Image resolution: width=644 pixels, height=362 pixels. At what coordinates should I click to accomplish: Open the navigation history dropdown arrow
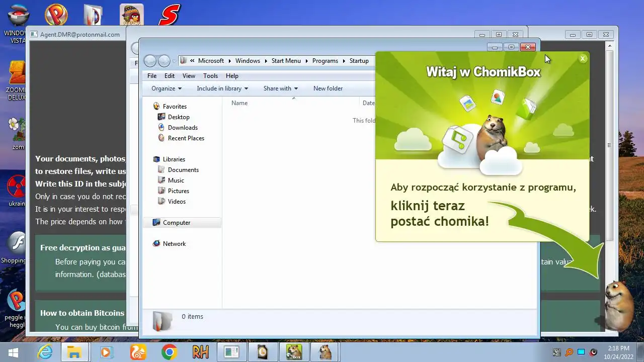[x=174, y=61]
